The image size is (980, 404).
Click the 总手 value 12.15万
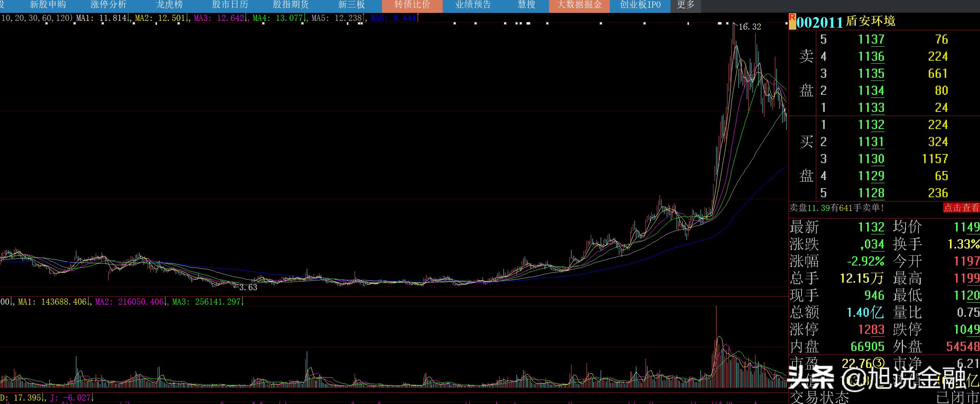tap(862, 278)
